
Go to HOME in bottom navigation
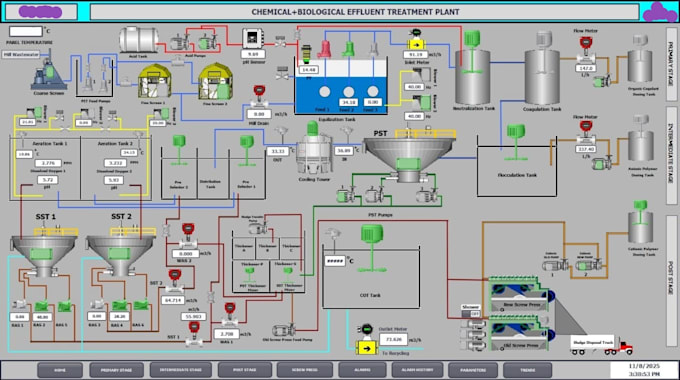[x=60, y=370]
